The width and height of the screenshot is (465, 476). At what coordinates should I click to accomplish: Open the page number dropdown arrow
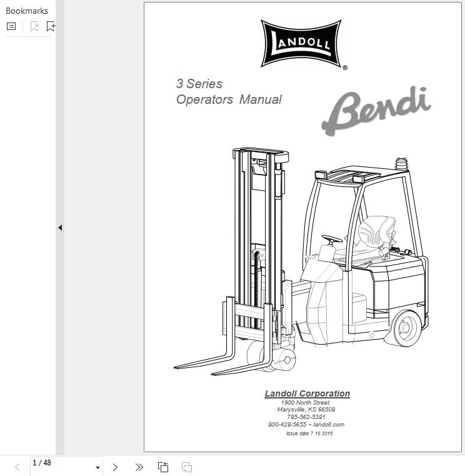97,467
